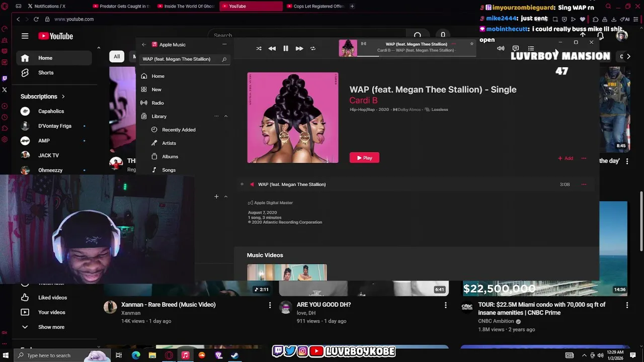Open the WAP music video thumbnail
644x362 pixels.
pos(287,273)
